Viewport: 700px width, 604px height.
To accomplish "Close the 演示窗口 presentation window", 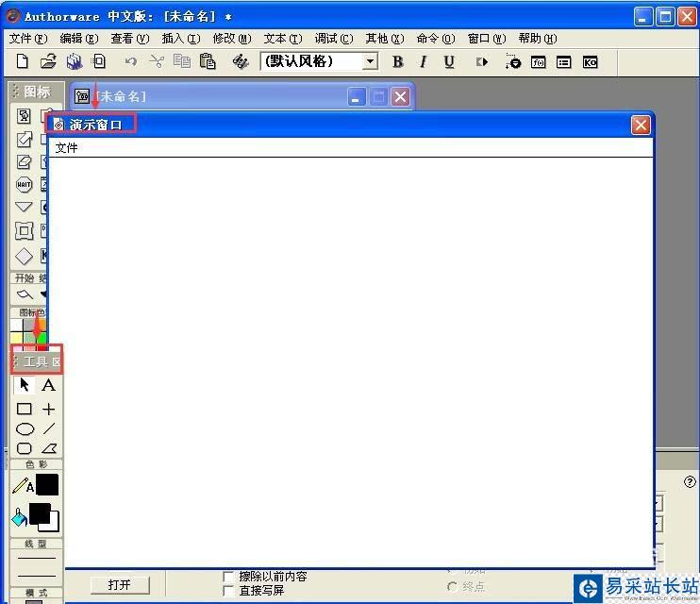I will coord(641,126).
